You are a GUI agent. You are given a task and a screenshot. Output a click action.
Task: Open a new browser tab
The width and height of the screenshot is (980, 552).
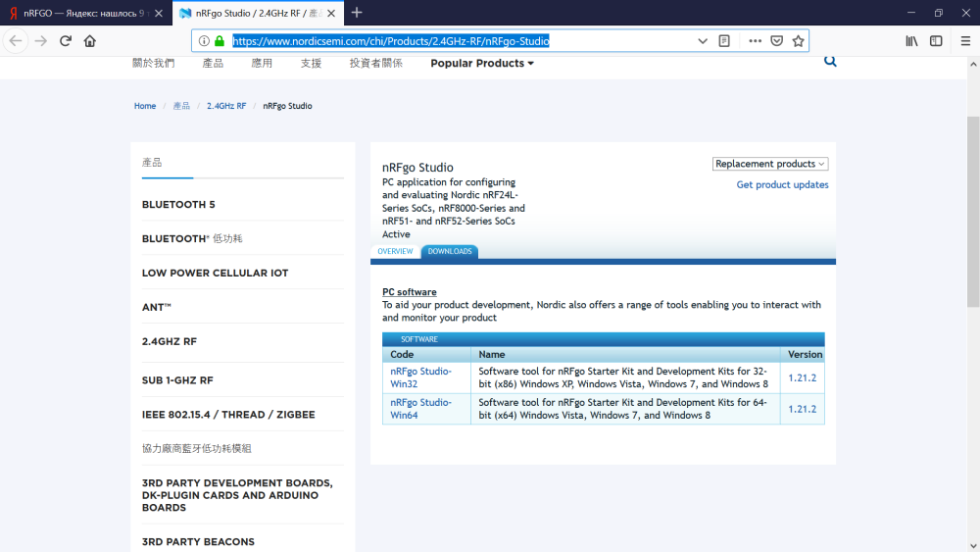point(357,13)
